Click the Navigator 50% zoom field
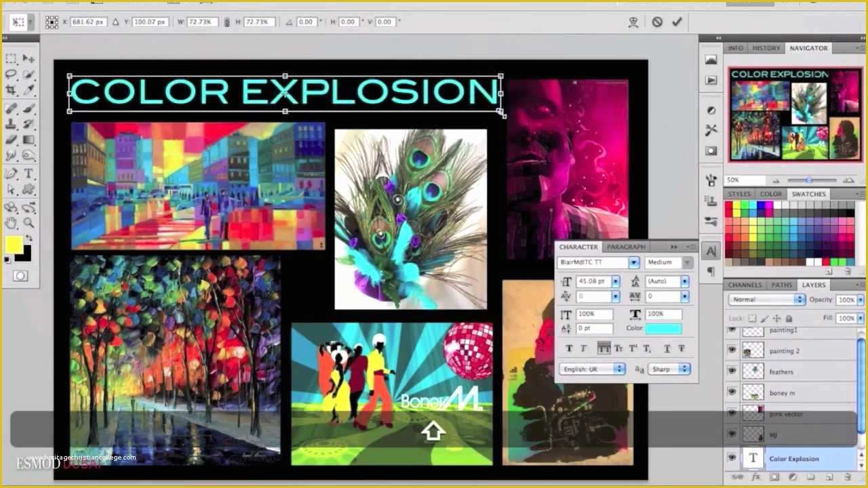The height and width of the screenshot is (488, 868). [x=745, y=180]
